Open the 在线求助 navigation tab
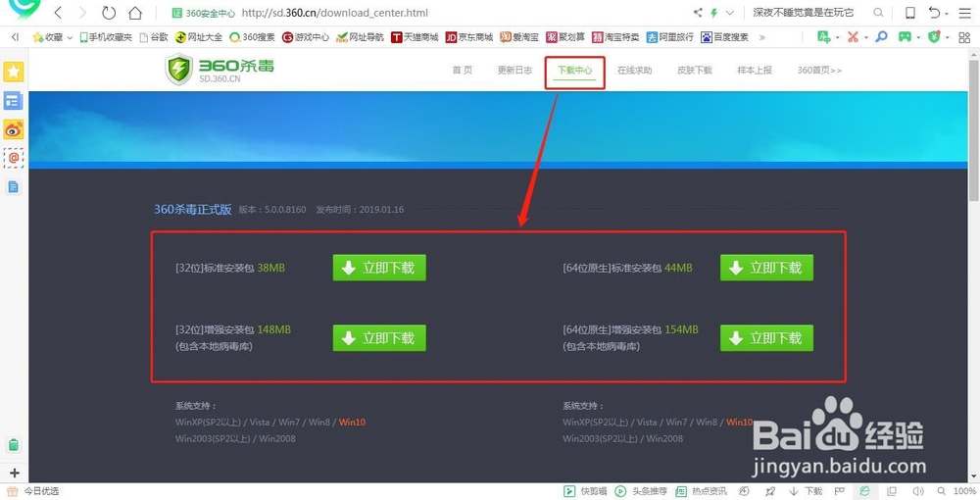Screen dimensions: 980x500 point(634,70)
